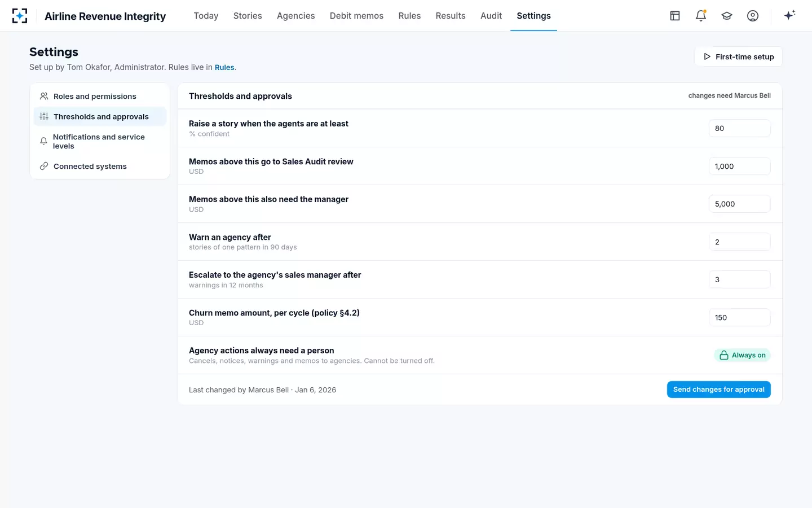The image size is (812, 508).
Task: Click the Airline Revenue Integrity logo icon
Action: coord(20,16)
